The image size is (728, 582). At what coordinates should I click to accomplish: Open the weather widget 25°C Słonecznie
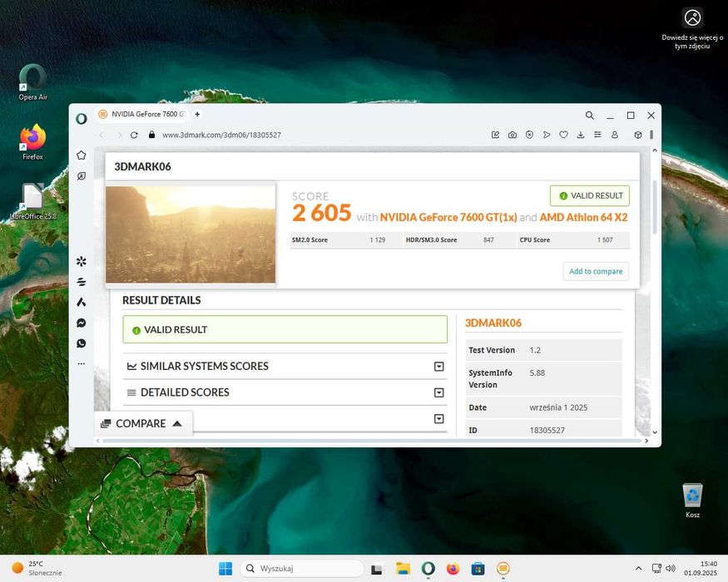point(37,568)
